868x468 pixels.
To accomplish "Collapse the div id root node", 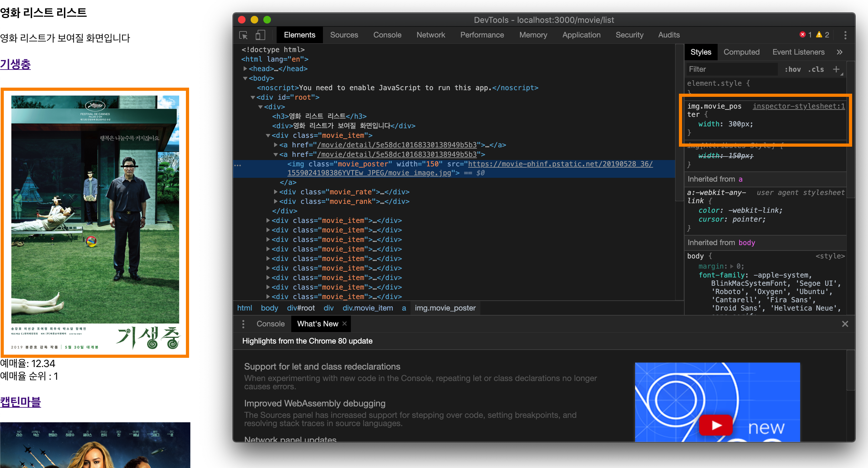I will (253, 97).
